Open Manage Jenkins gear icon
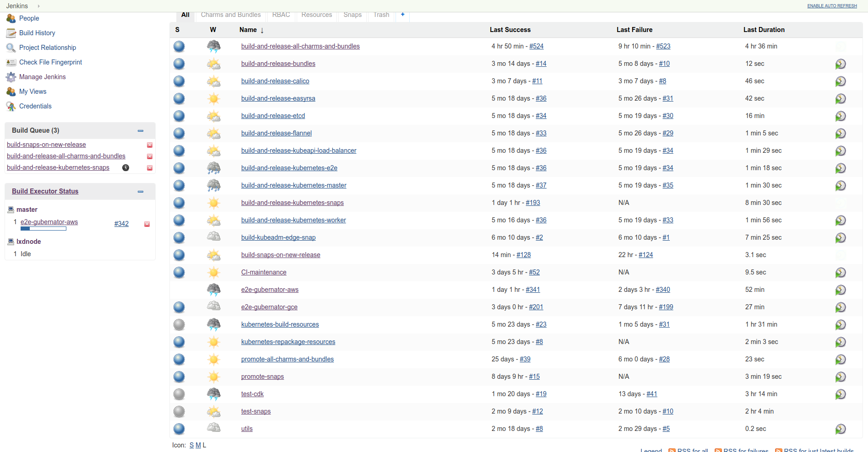This screenshot has width=868, height=452. (x=11, y=77)
